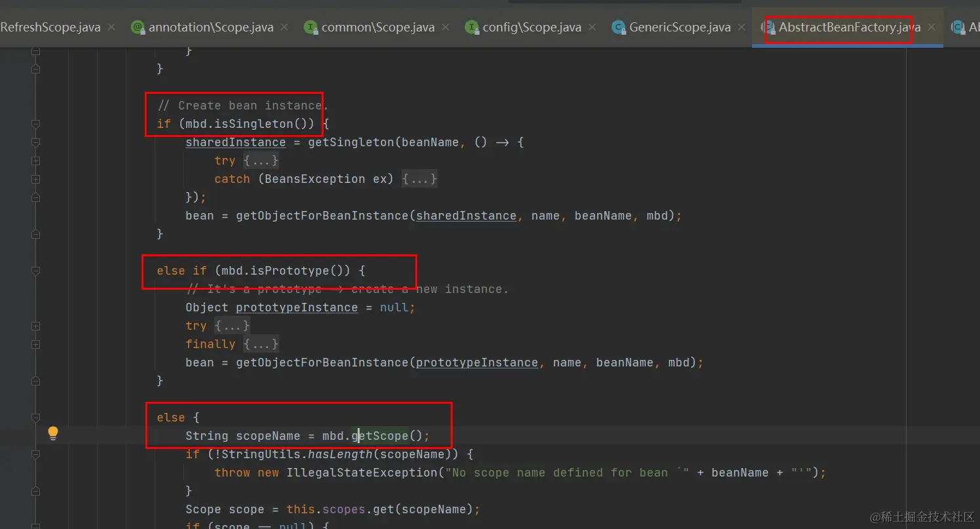Switch to the RefreshScope.java tab
Viewport: 980px width, 529px height.
[50, 28]
